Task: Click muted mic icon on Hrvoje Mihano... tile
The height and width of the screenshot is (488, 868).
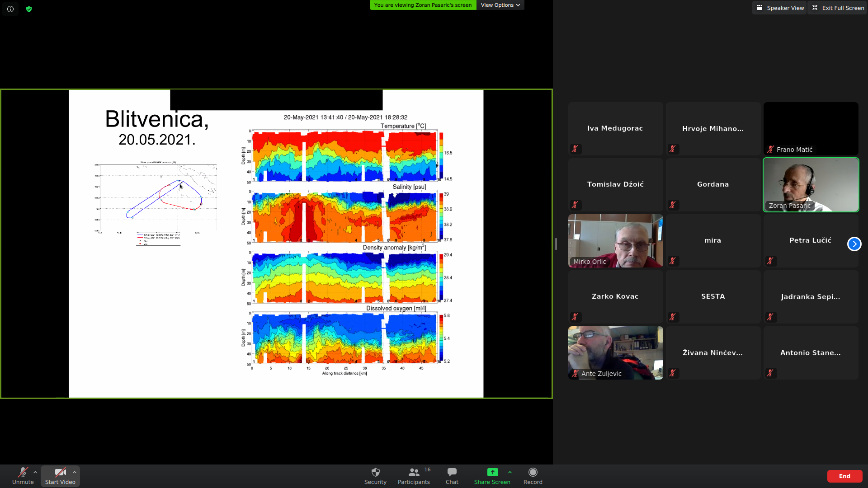Action: pyautogui.click(x=673, y=149)
